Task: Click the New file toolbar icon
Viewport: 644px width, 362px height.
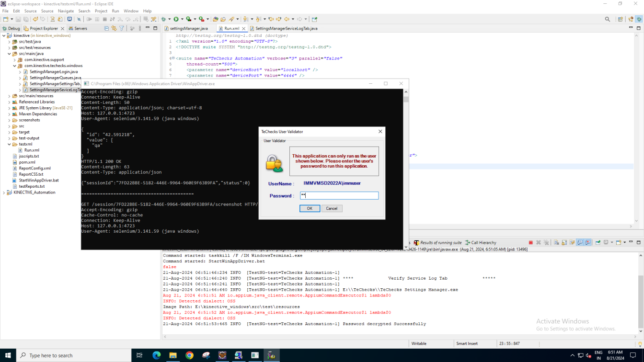Action: [6, 19]
